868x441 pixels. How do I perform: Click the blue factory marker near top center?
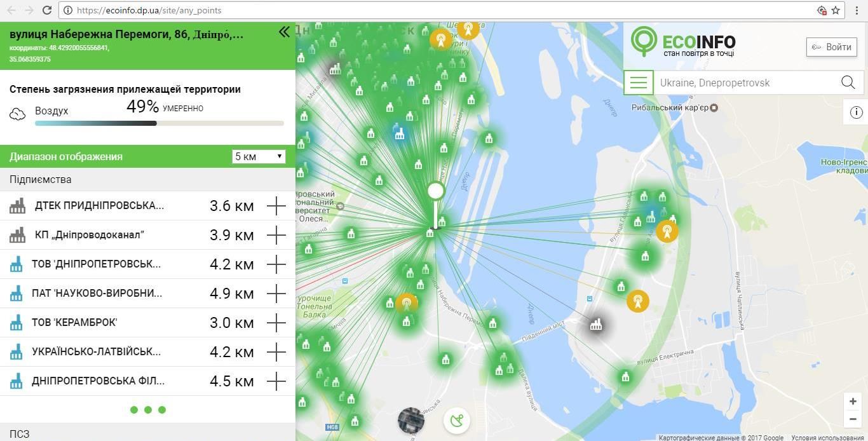pos(399,134)
